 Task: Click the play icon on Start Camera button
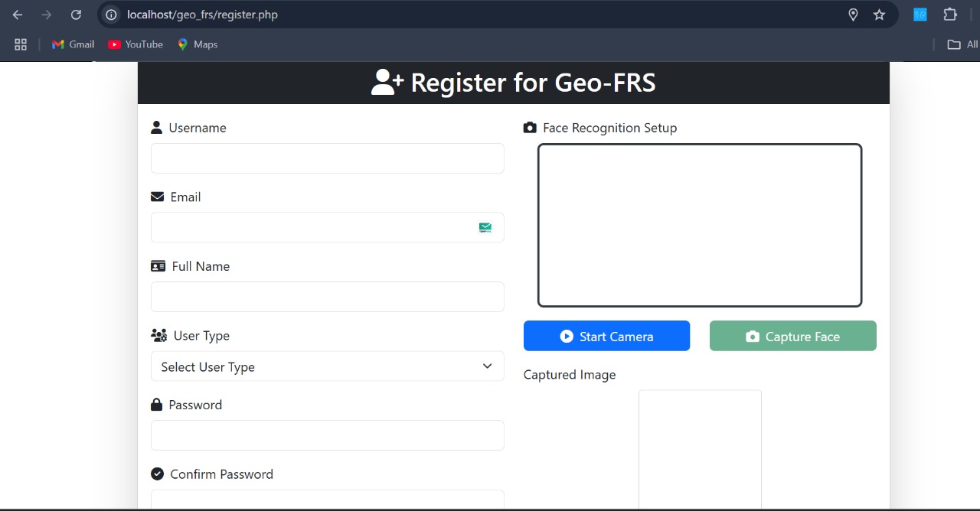567,336
